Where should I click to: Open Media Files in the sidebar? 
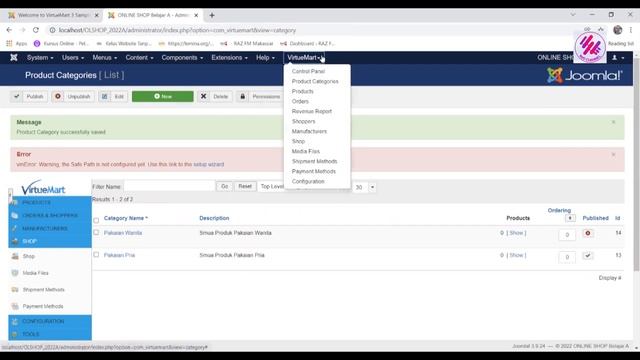[x=35, y=273]
